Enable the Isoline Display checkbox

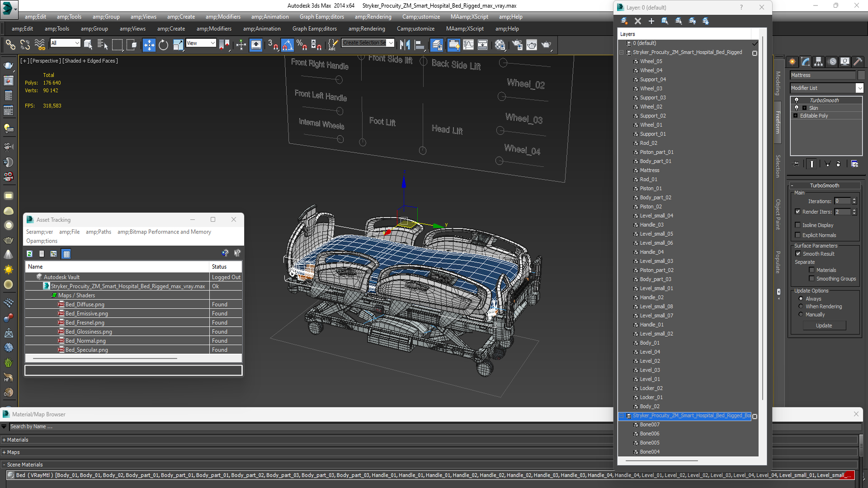coord(797,225)
